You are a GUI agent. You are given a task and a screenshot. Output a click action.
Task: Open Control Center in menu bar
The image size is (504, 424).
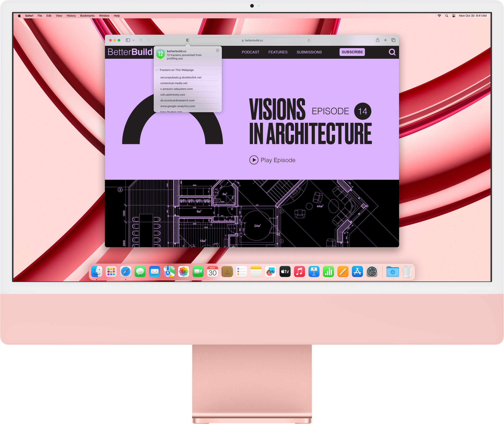point(454,16)
